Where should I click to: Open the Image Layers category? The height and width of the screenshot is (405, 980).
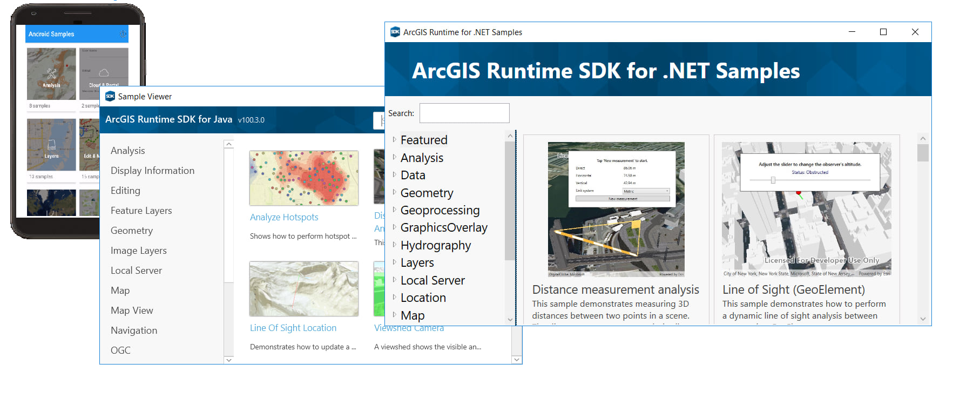click(139, 251)
